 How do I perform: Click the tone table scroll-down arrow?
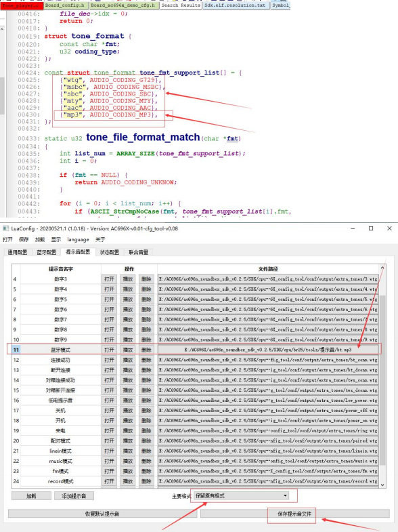tap(382, 485)
